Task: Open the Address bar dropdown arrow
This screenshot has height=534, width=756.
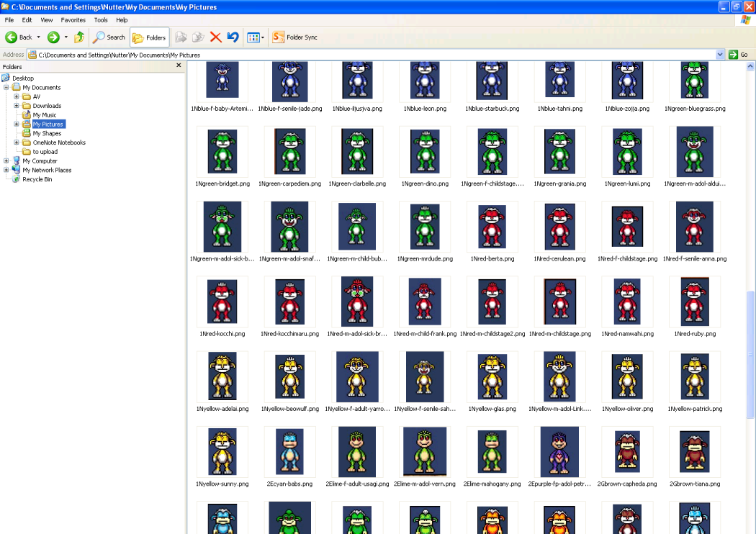Action: click(x=720, y=55)
